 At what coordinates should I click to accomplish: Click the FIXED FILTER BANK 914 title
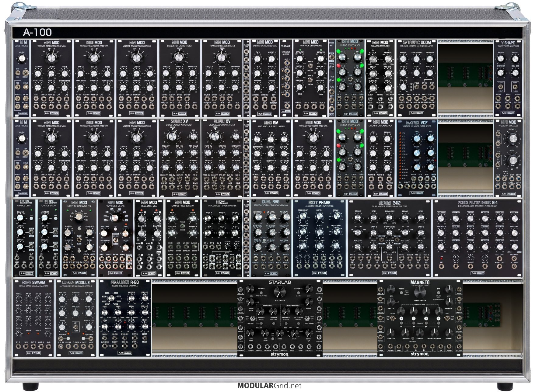[x=478, y=203]
